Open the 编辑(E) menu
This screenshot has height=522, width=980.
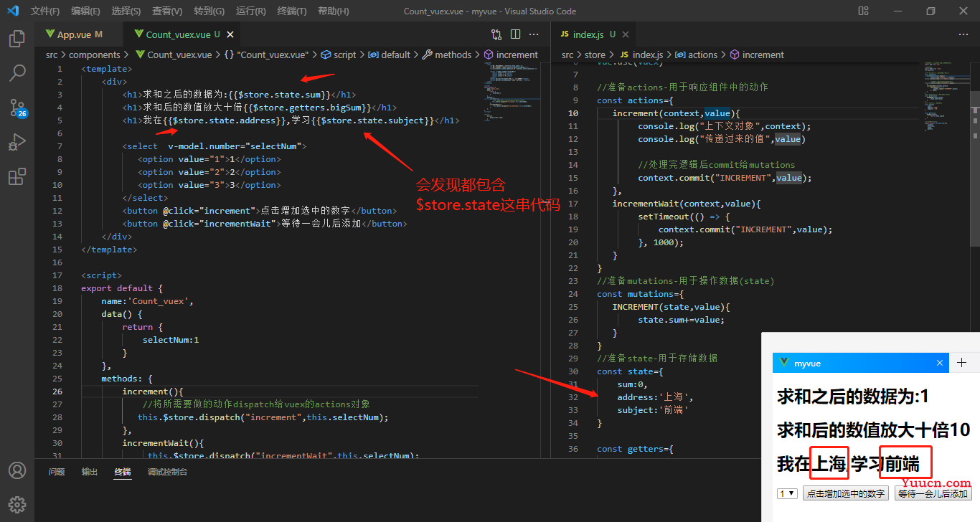pyautogui.click(x=86, y=11)
